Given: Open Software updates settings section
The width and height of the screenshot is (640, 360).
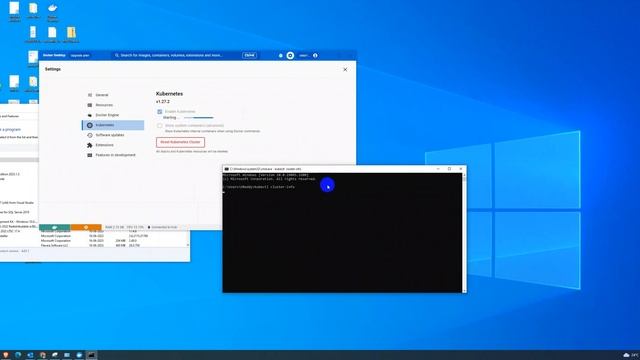Looking at the screenshot, I should [113, 135].
